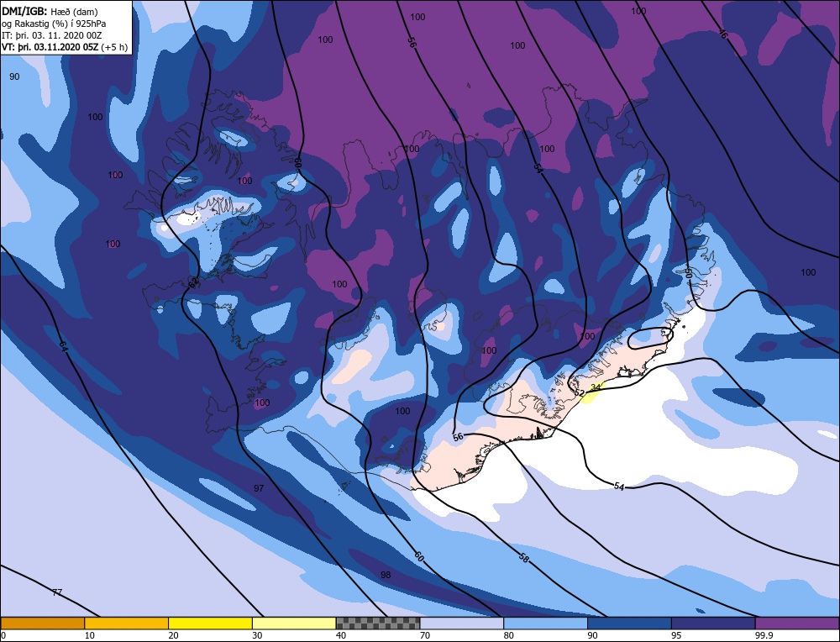Click the legend tick label '30'

(x=257, y=635)
